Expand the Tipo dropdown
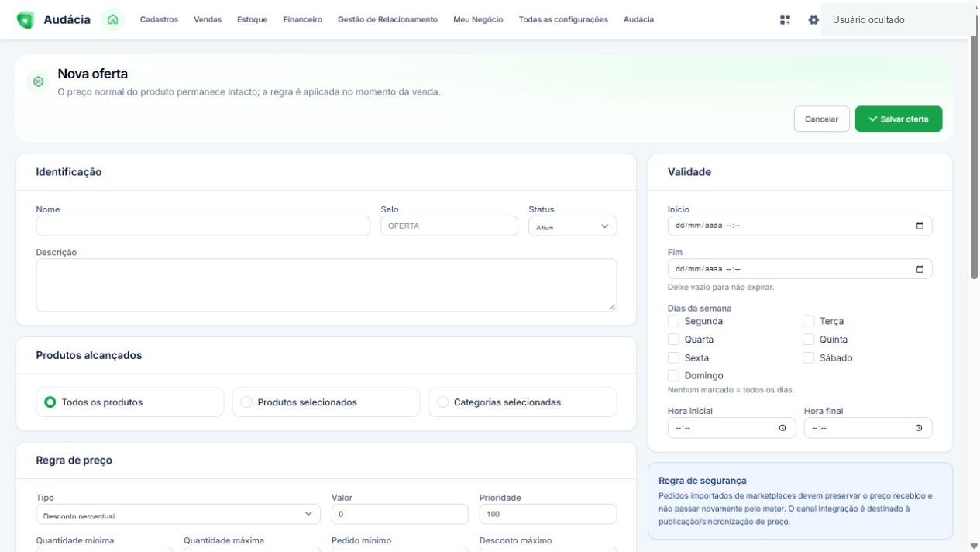Image resolution: width=980 pixels, height=552 pixels. pos(178,514)
